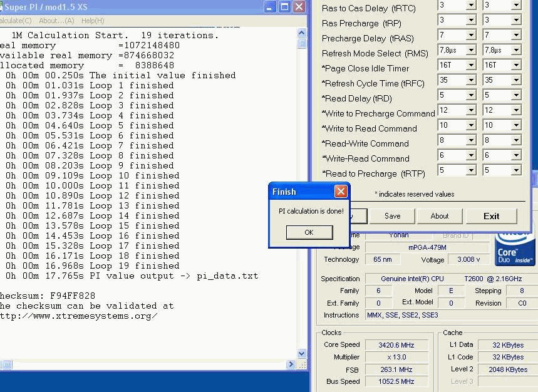The height and width of the screenshot is (392, 538).
Task: Open the Help(H) menu in Super PI
Action: pyautogui.click(x=93, y=21)
